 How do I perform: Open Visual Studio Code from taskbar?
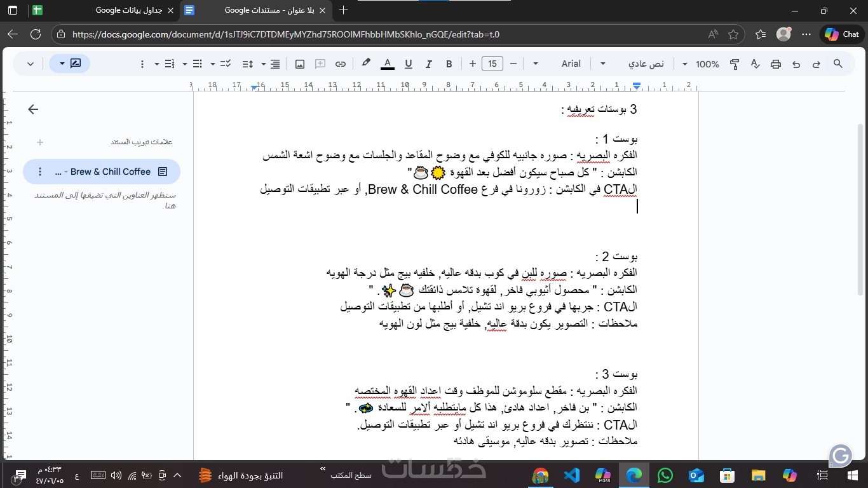tap(572, 475)
